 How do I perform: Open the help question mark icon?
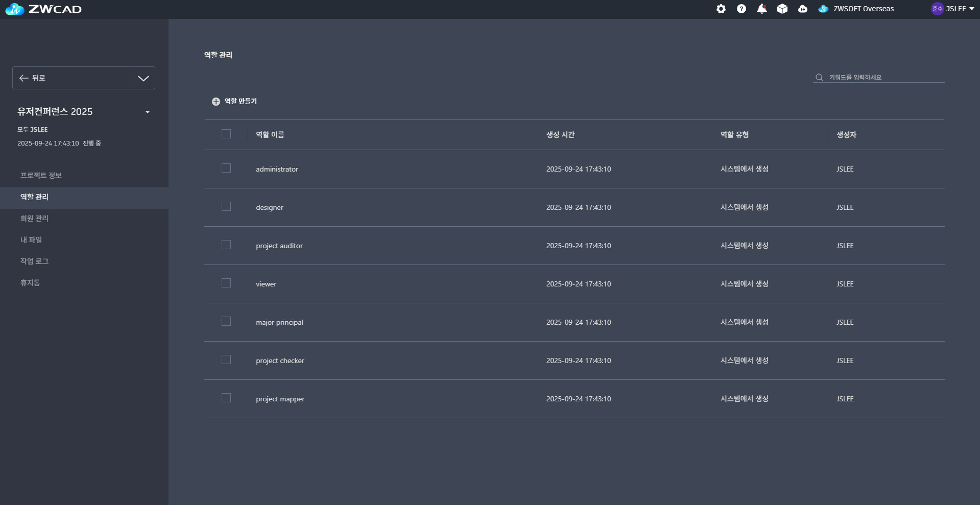(741, 9)
